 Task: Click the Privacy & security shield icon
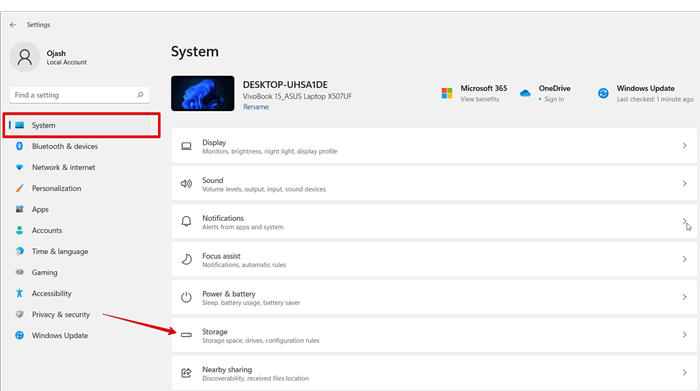click(19, 314)
